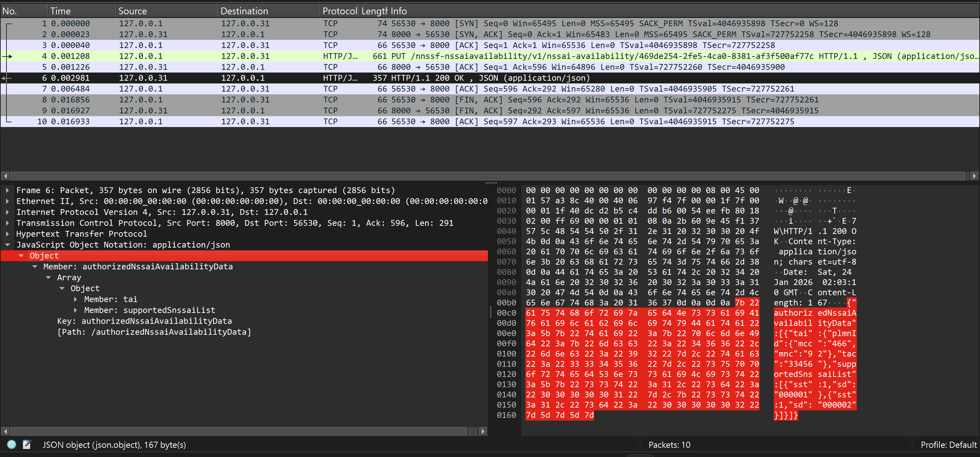Click left arrow of packet list scrollbar
The image size is (980, 457).
tap(5, 176)
